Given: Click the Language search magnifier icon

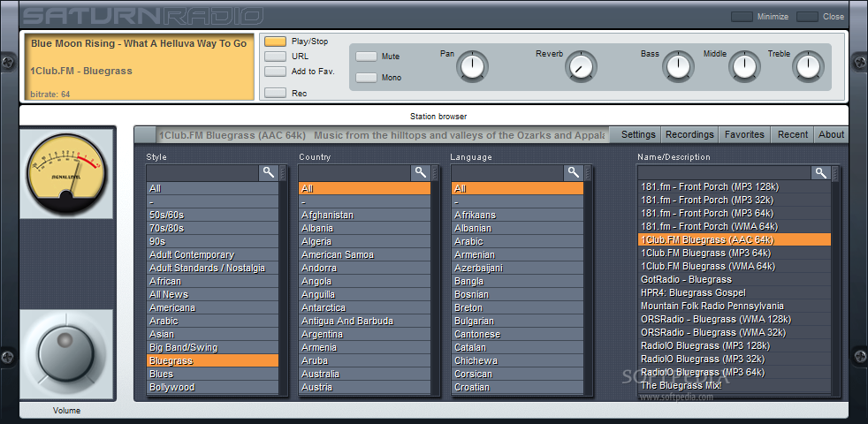Looking at the screenshot, I should [574, 173].
